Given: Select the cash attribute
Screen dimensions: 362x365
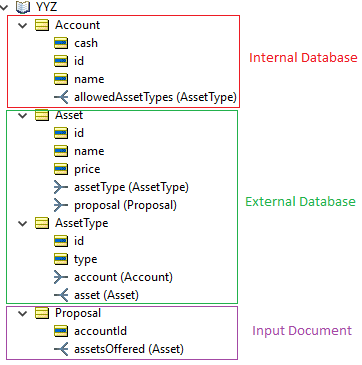Looking at the screenshot, I should pos(86,43).
